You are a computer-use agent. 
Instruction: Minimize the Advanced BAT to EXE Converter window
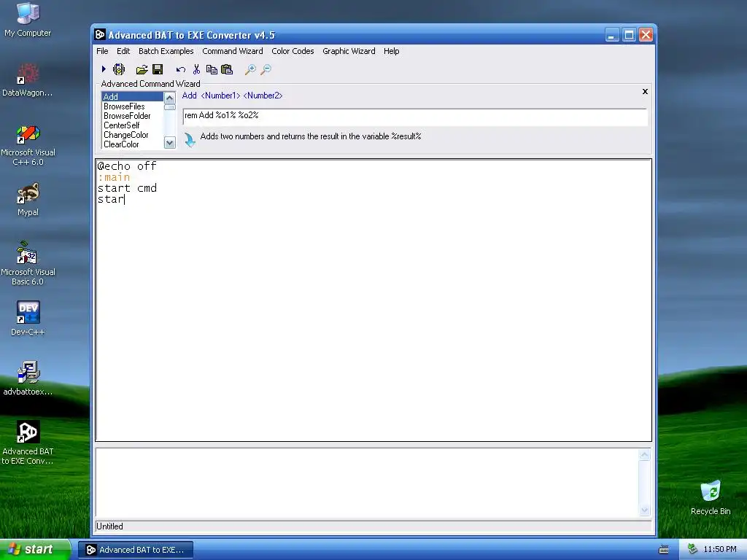612,35
